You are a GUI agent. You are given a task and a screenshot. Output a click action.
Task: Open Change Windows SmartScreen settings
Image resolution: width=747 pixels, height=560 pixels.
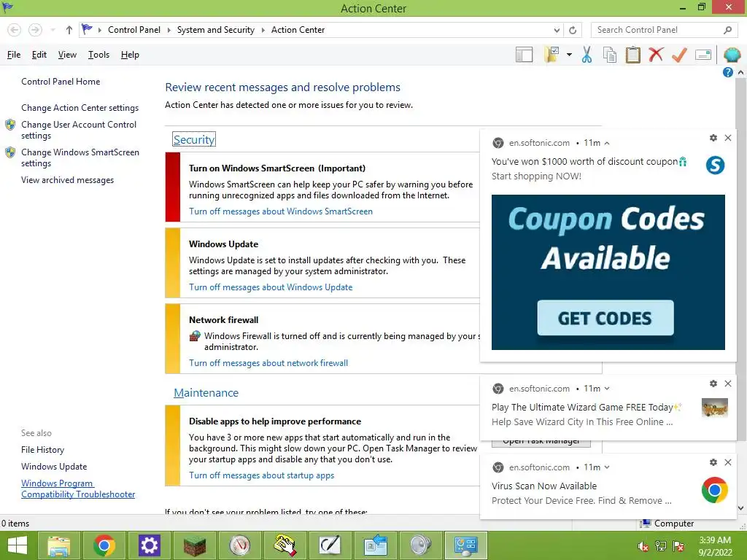80,157
